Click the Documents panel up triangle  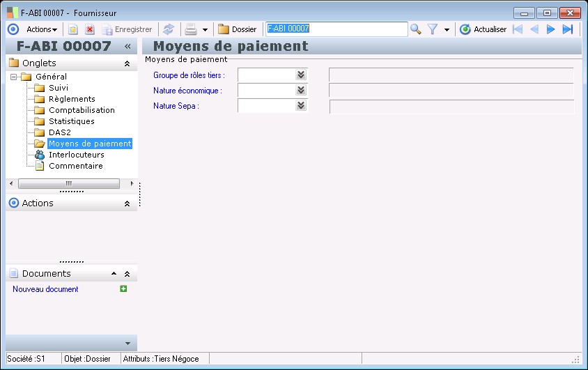[x=114, y=274]
